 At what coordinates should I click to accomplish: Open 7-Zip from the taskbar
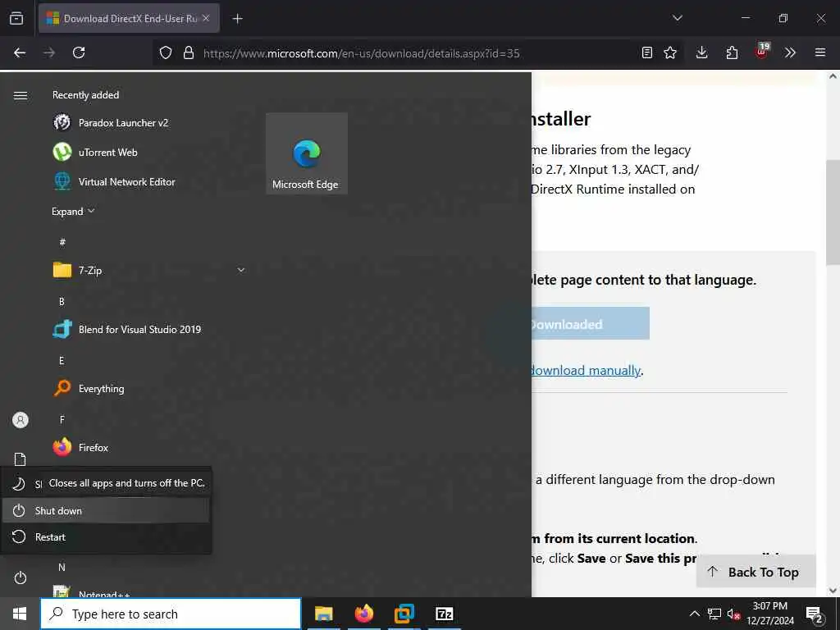tap(444, 614)
